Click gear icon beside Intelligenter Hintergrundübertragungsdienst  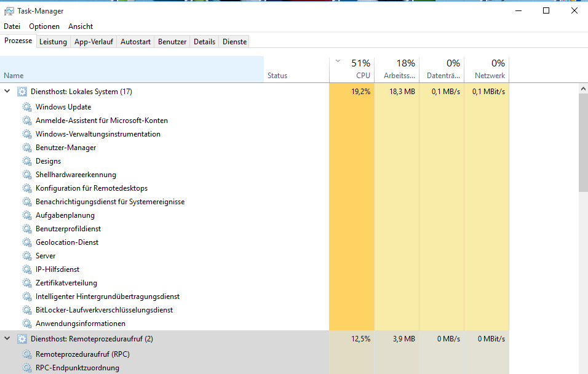point(26,296)
